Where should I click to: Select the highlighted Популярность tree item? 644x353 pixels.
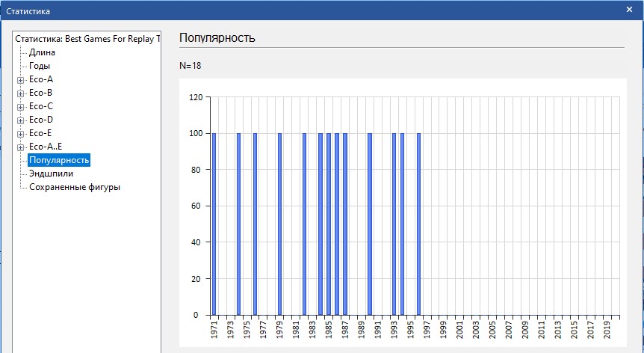tap(59, 160)
